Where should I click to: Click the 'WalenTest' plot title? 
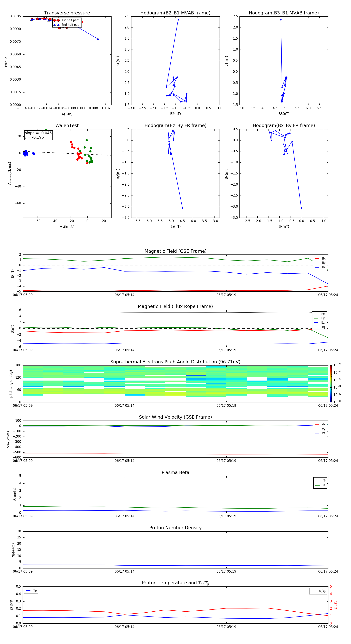point(67,125)
